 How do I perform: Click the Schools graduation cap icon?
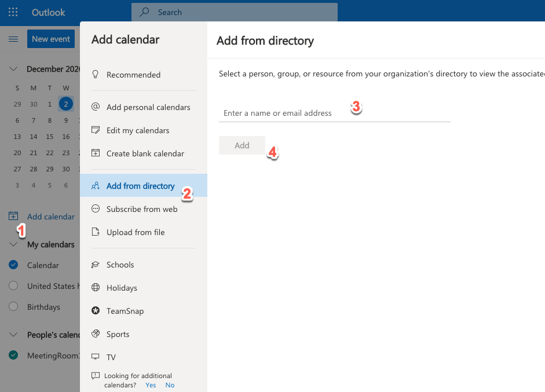95,265
